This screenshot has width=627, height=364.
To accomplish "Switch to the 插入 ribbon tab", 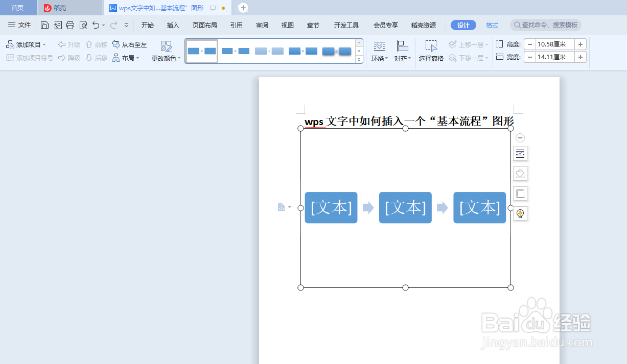I will [x=173, y=25].
